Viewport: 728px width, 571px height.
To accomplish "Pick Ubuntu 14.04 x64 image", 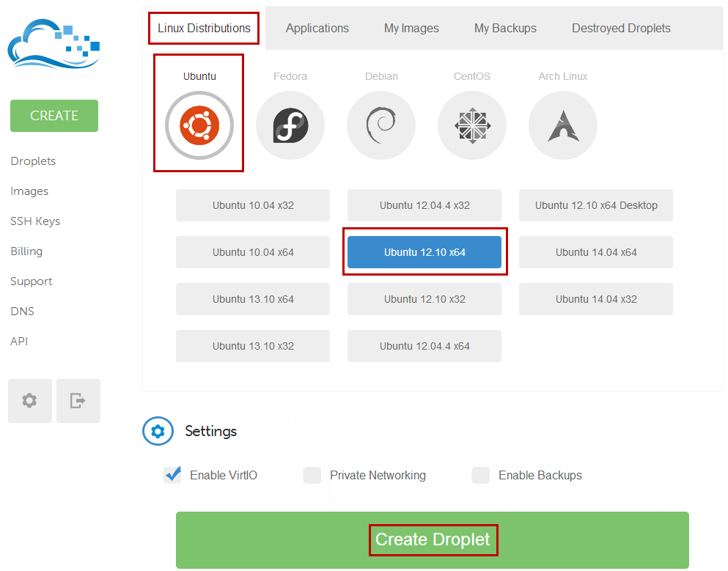I will pos(596,252).
